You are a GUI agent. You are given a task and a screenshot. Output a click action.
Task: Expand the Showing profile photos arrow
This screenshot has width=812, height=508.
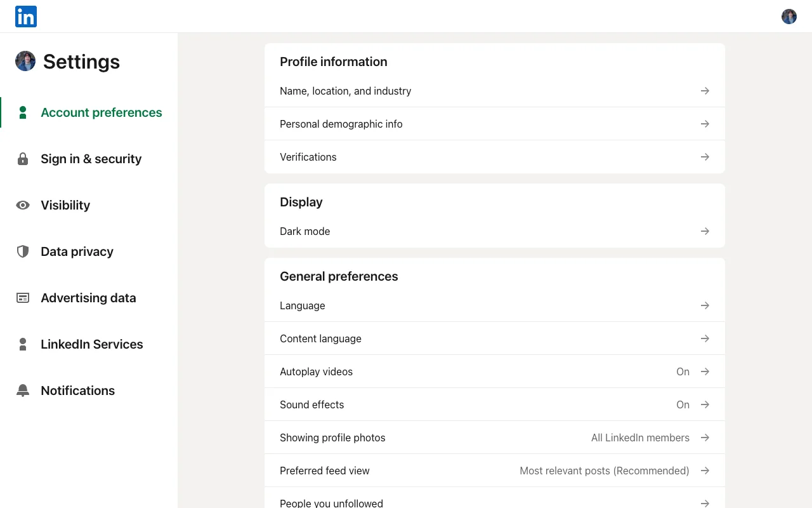[705, 438]
